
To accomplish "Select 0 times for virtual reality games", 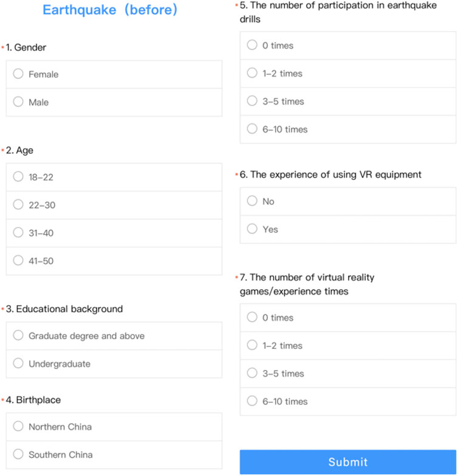I will [x=252, y=317].
